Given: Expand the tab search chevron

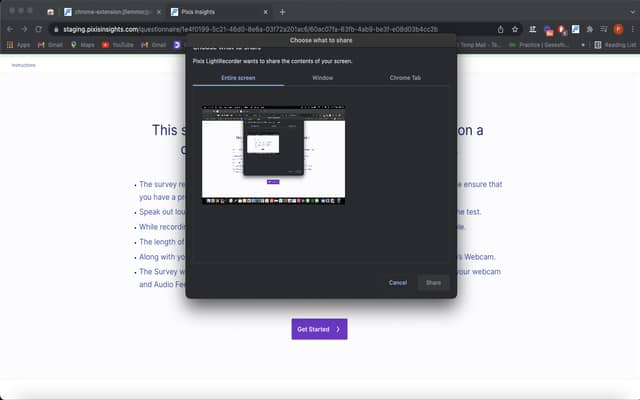Looking at the screenshot, I should pyautogui.click(x=632, y=12).
